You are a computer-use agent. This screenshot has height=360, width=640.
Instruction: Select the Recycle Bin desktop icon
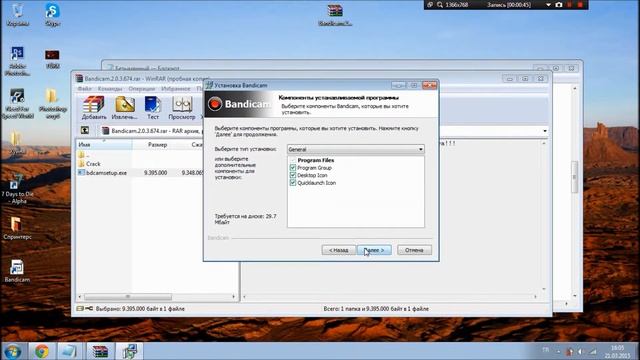click(18, 15)
